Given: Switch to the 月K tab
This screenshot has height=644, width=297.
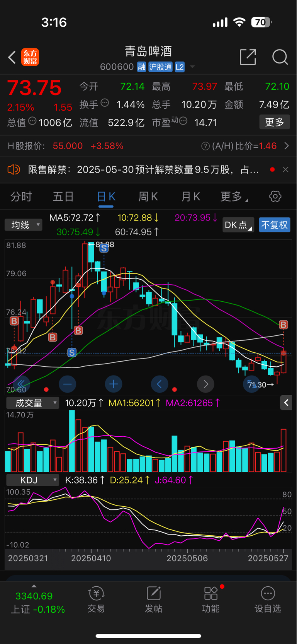Looking at the screenshot, I should [x=191, y=196].
